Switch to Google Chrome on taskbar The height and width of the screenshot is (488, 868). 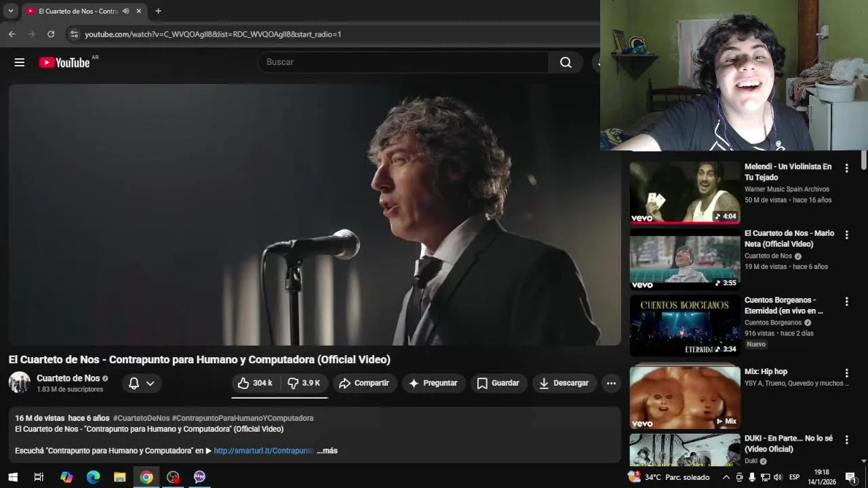point(146,477)
